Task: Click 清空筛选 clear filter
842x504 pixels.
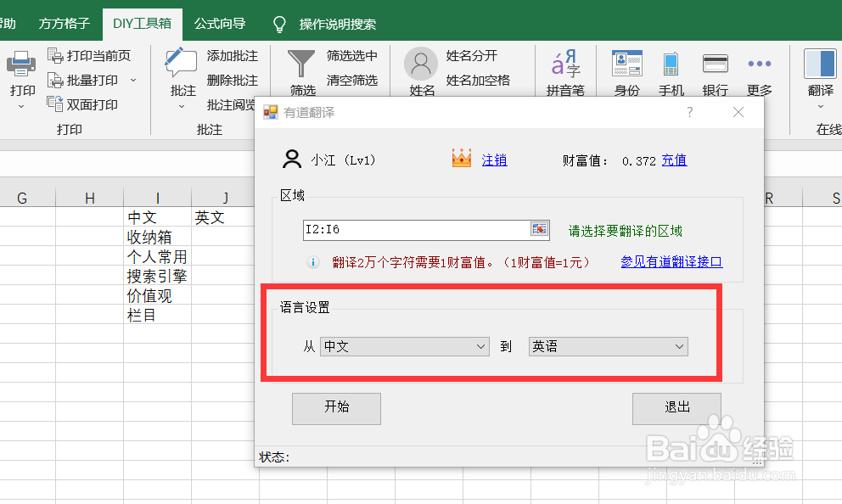Action: click(351, 81)
